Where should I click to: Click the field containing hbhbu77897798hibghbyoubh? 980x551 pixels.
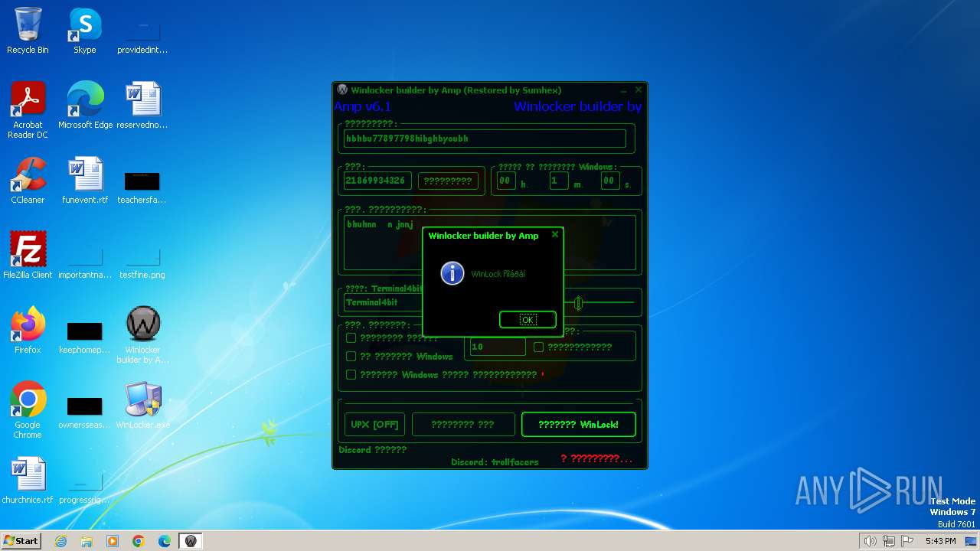pos(485,139)
